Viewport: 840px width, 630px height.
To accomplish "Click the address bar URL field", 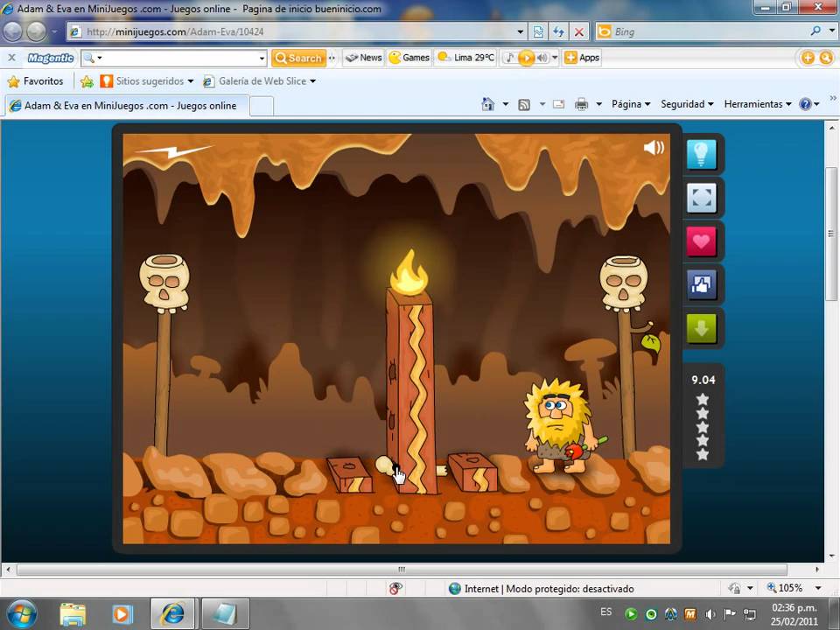I will point(297,31).
